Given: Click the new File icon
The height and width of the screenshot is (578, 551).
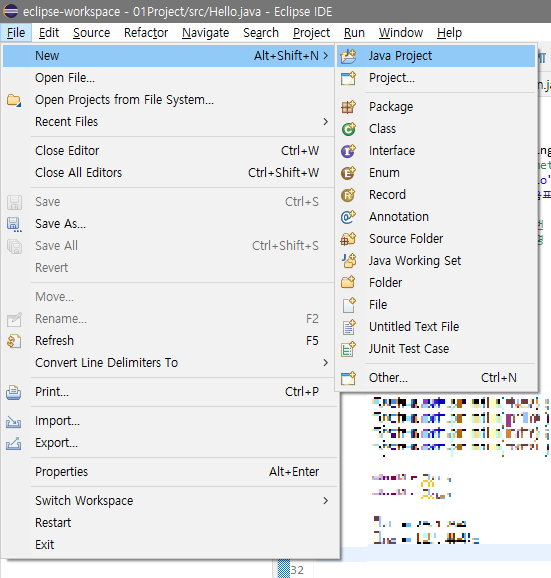Looking at the screenshot, I should (x=348, y=305).
